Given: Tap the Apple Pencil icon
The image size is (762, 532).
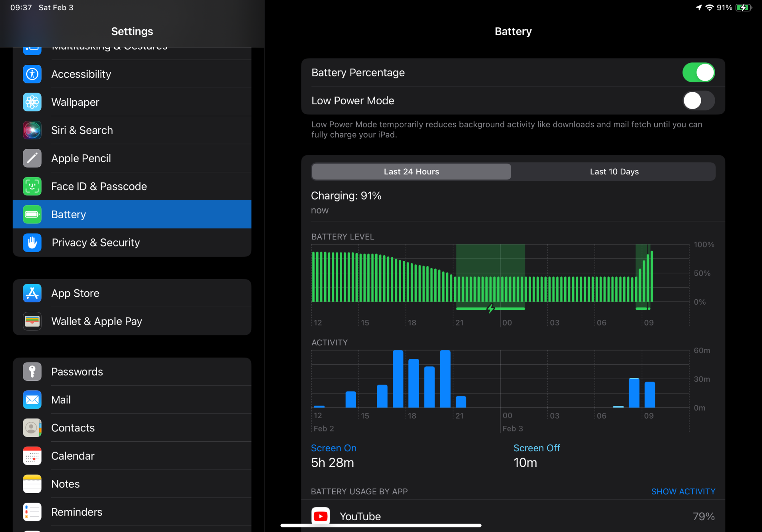Looking at the screenshot, I should (32, 158).
